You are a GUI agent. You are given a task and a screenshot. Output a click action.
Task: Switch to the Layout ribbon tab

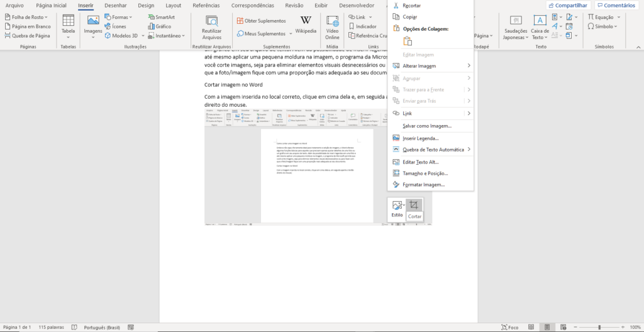[x=174, y=5]
